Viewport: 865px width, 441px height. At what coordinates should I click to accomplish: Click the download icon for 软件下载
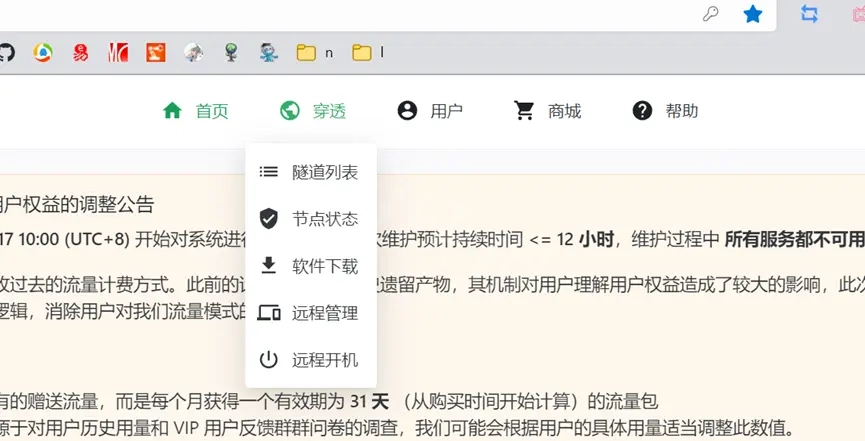[x=269, y=266]
